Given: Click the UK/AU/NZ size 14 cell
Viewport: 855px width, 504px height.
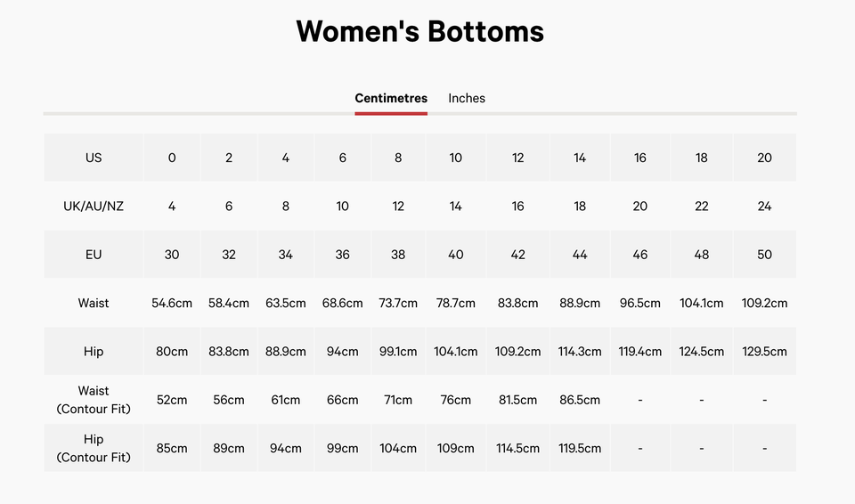Looking at the screenshot, I should point(455,206).
